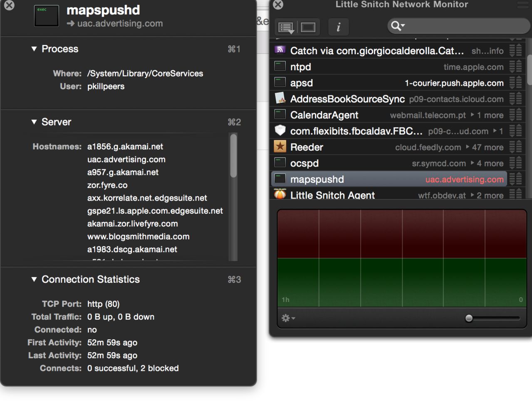The image size is (532, 408).
Task: Click hostname zor.fyre.co
Action: [107, 185]
